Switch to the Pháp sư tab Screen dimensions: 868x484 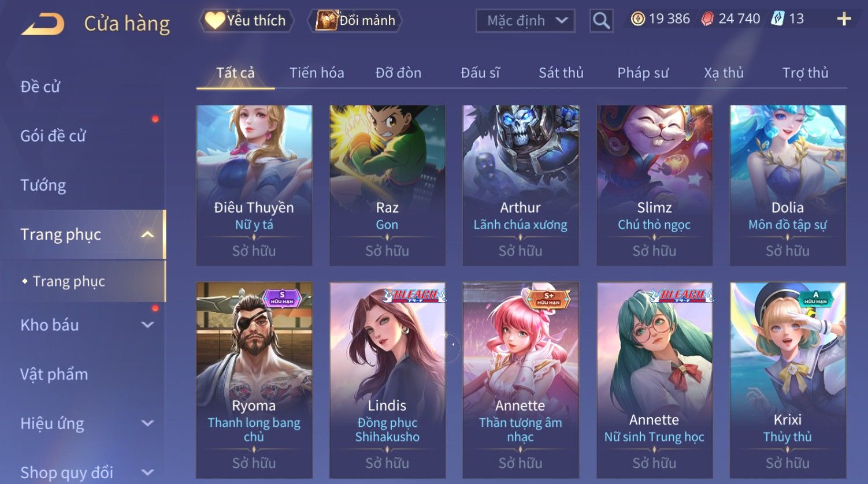[643, 73]
